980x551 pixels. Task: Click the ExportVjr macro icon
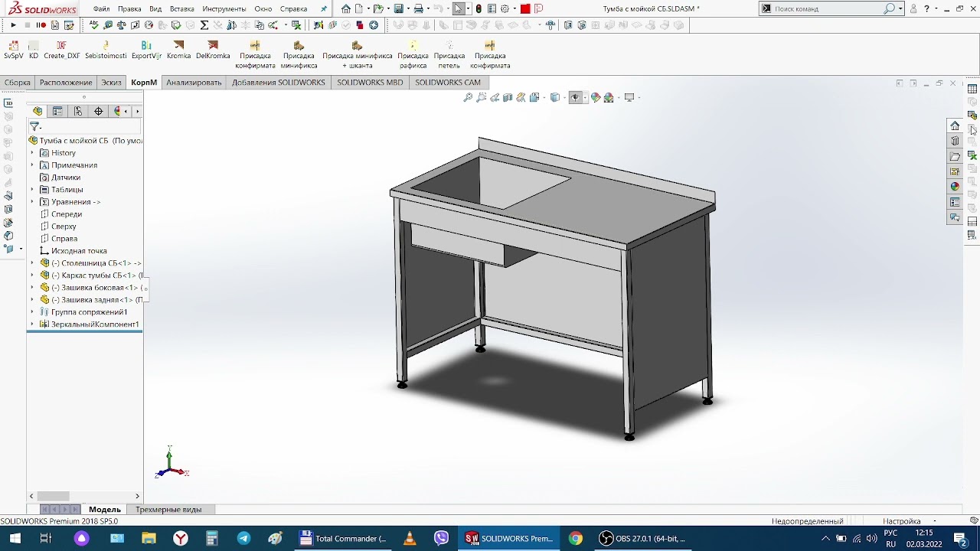[146, 51]
